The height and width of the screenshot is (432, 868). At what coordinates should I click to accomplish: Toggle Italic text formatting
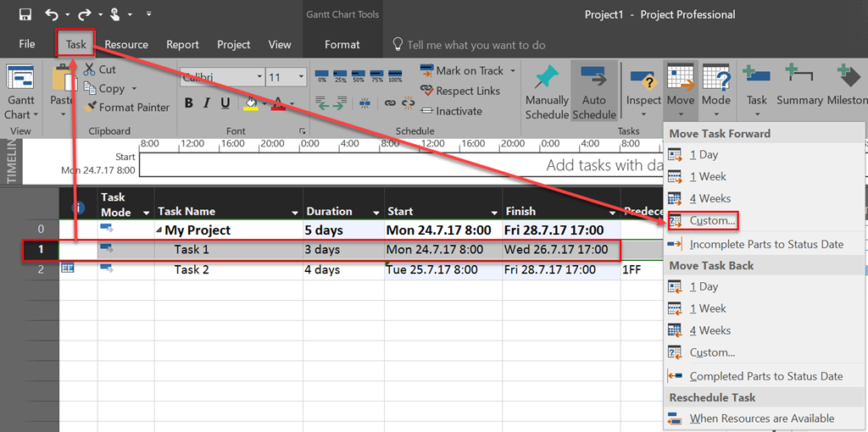[206, 103]
